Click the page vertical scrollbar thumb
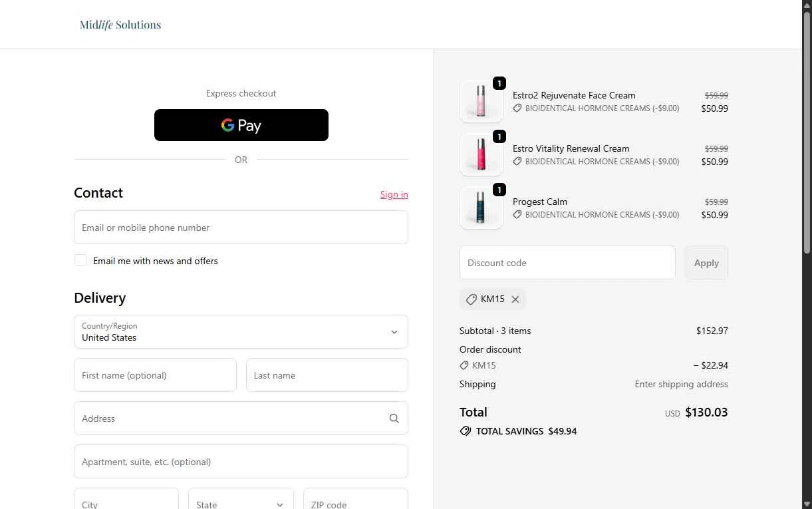This screenshot has width=812, height=509. pos(807,132)
